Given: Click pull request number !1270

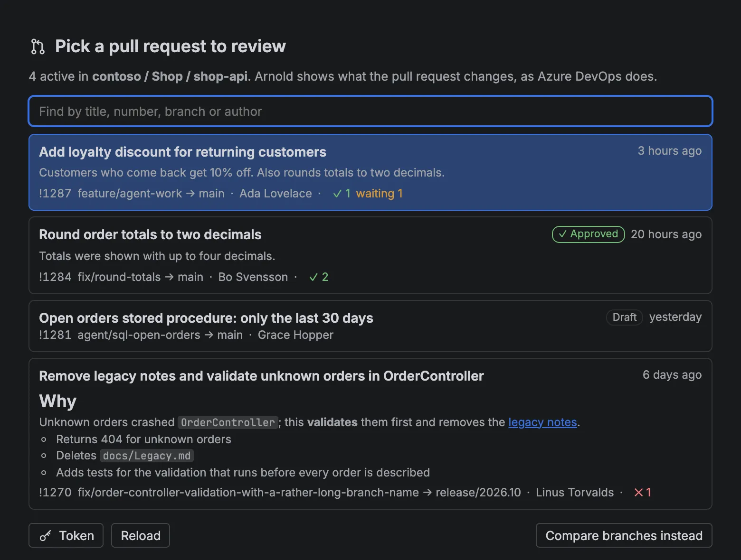Looking at the screenshot, I should tap(55, 493).
